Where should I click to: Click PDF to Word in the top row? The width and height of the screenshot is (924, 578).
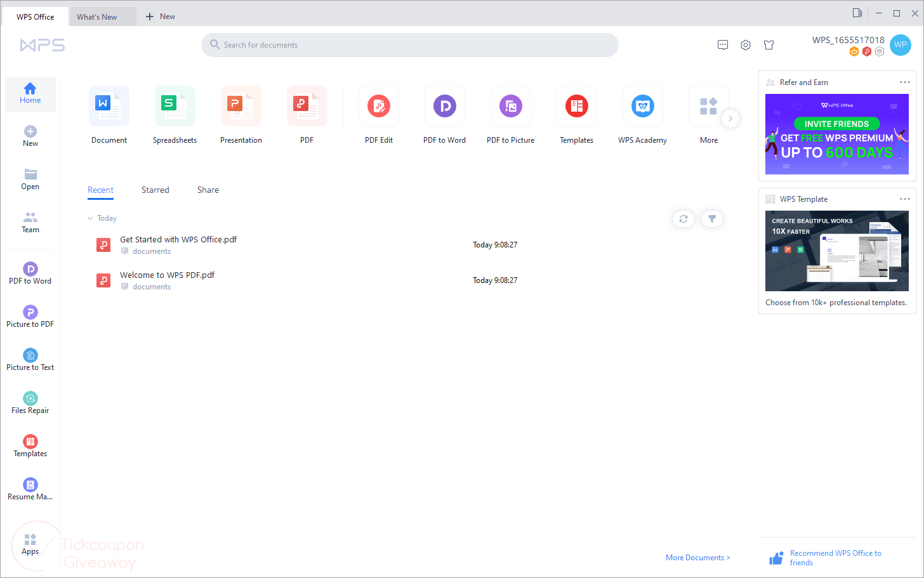(445, 115)
